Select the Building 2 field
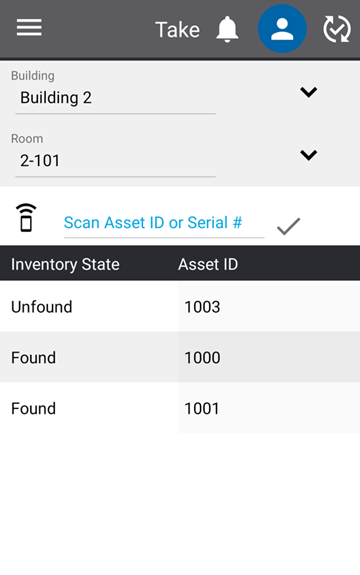This screenshot has width=360, height=575. [115, 98]
